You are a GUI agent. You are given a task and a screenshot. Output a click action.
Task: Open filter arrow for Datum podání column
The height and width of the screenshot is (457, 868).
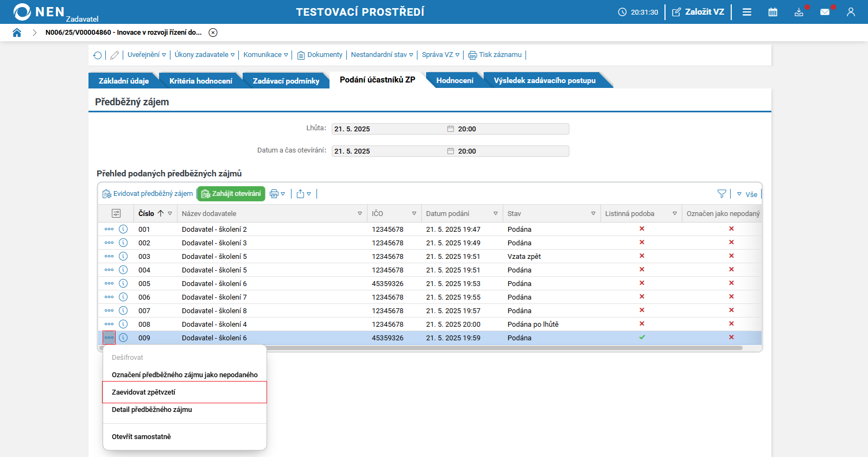tap(496, 213)
